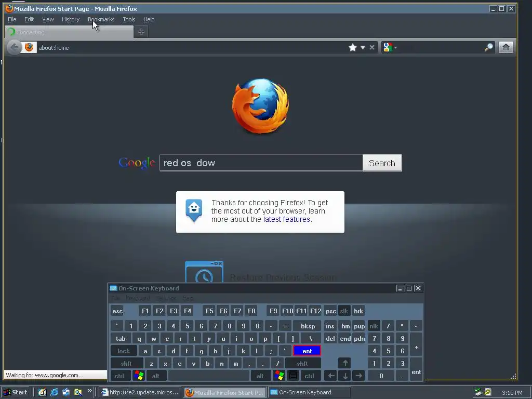Click the right arrow key on keyboard

coord(358,376)
